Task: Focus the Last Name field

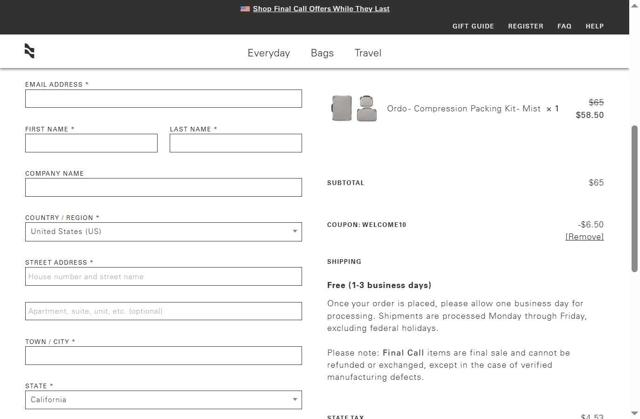Action: pos(236,143)
